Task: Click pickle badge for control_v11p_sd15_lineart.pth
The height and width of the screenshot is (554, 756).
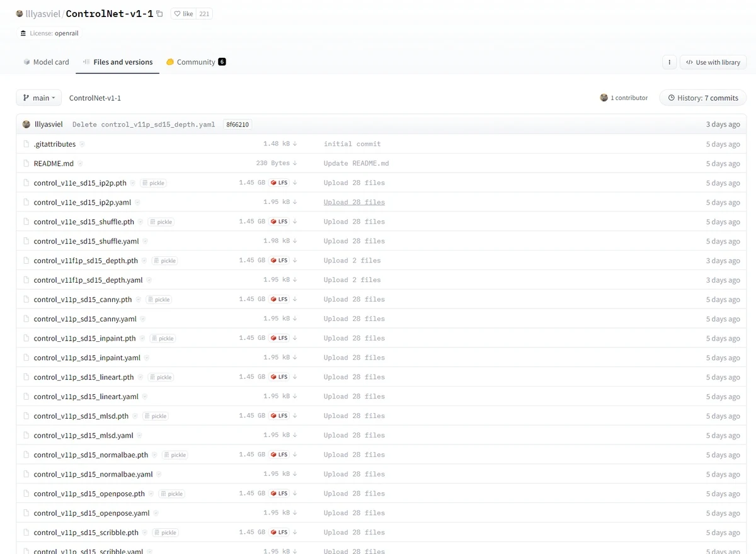Action: (161, 377)
